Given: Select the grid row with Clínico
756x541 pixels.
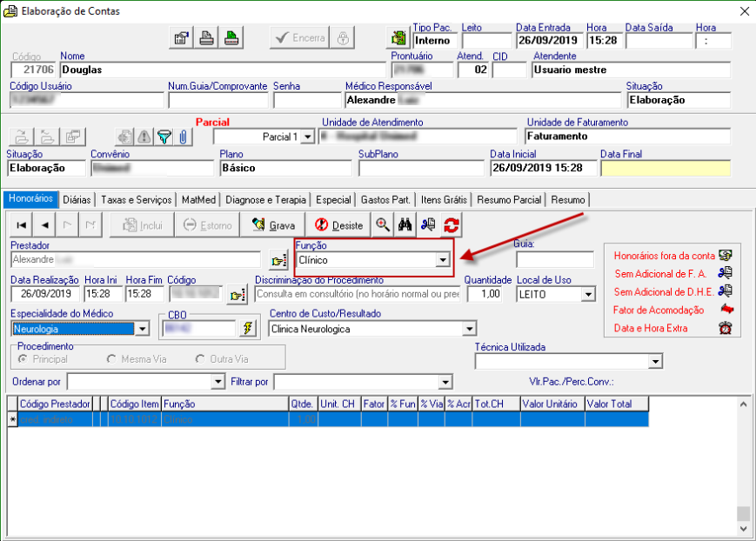Looking at the screenshot, I should click(328, 419).
